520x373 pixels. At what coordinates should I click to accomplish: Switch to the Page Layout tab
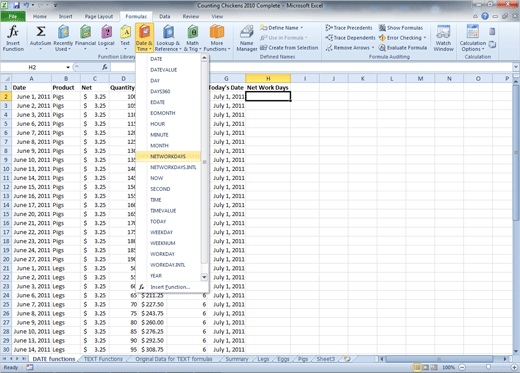[99, 16]
